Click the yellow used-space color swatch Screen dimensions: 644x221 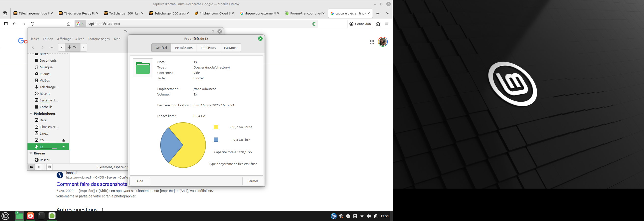[x=216, y=127]
